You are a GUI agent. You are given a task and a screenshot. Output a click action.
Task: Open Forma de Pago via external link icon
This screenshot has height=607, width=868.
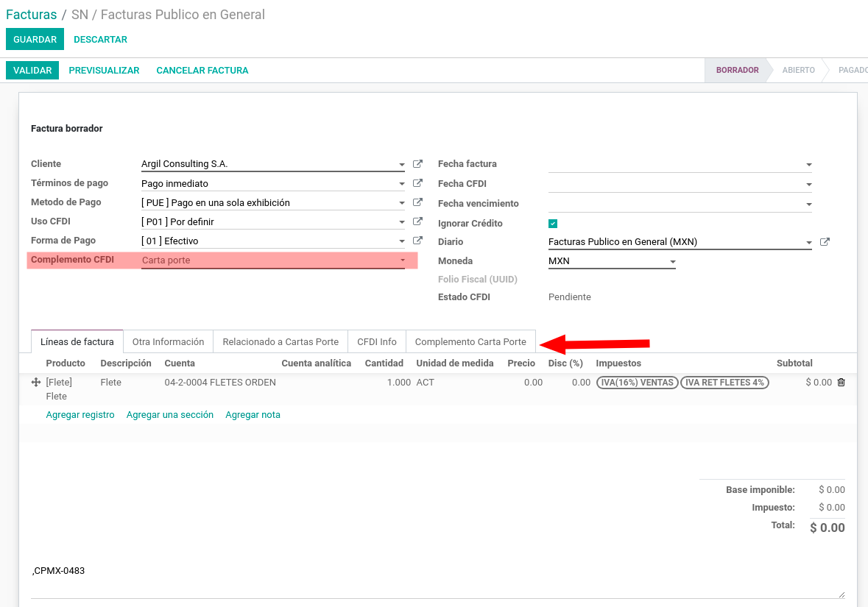coord(417,240)
